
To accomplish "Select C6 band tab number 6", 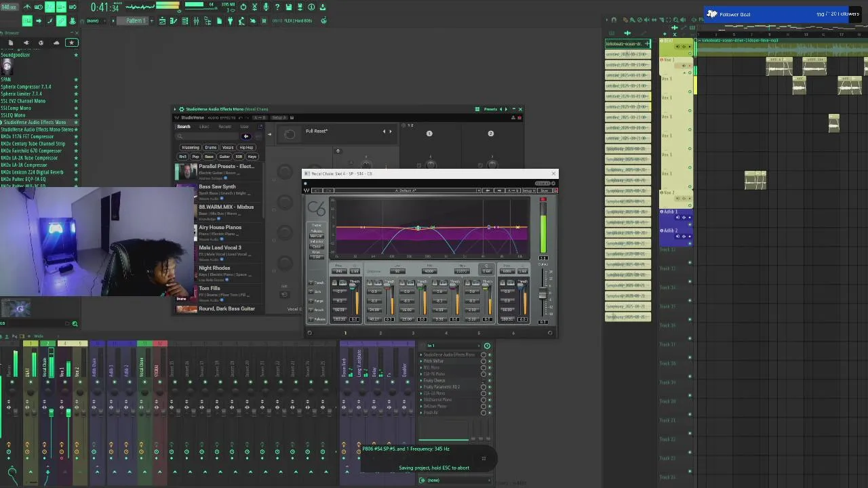I will (x=513, y=333).
